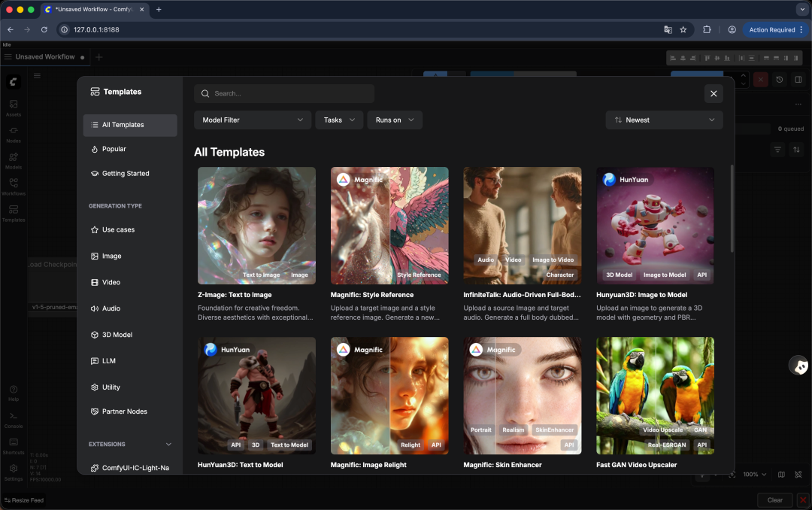
Task: Open the Help sidebar icon
Action: pos(14,393)
